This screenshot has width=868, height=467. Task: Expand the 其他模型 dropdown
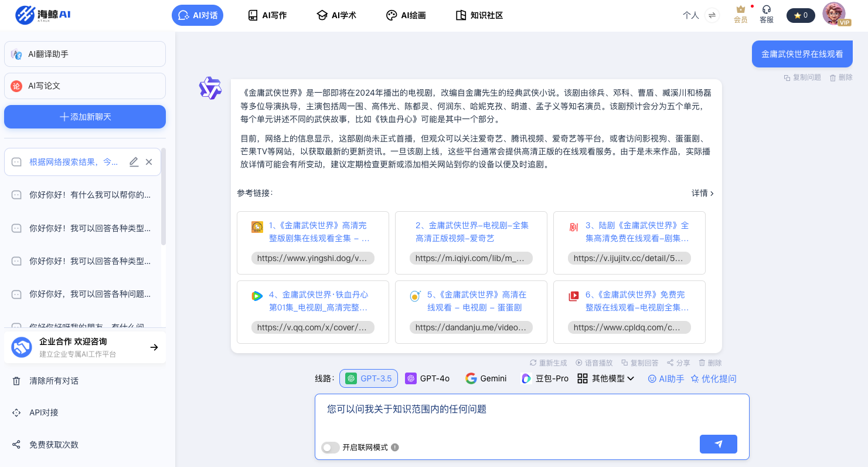pos(606,378)
